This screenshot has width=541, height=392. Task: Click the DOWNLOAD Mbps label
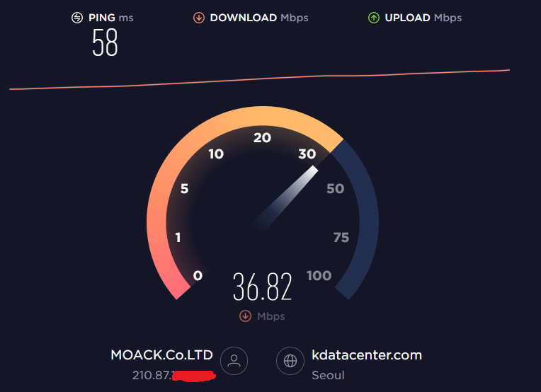259,18
